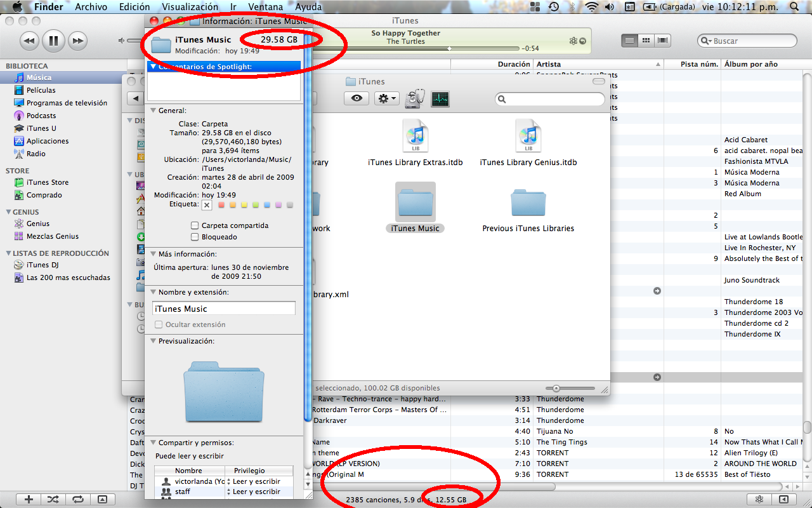Open Aplicaciones in the iTunes sidebar
812x508 pixels.
(x=48, y=141)
